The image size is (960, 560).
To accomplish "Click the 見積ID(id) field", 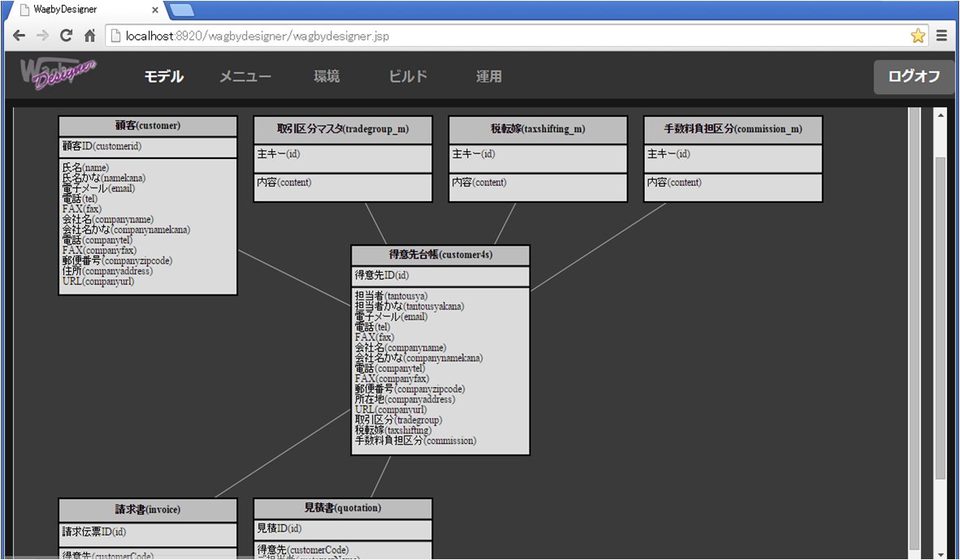I will point(279,528).
